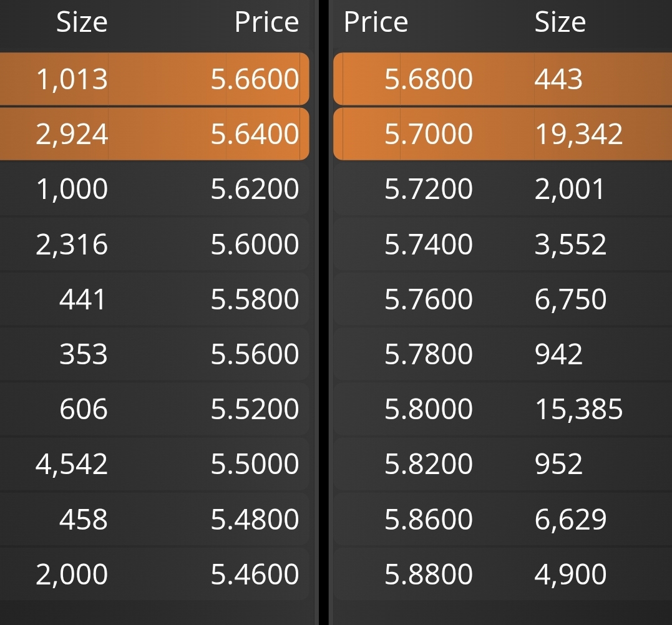Screen dimensions: 672x625
Task: Click the 5.6400 bid price
Action: point(255,133)
